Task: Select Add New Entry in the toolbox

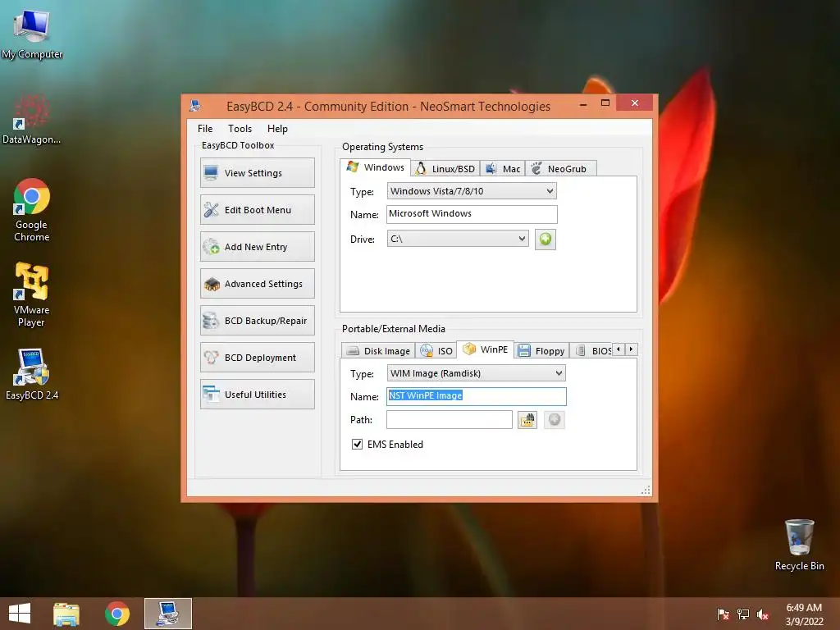Action: 257,246
